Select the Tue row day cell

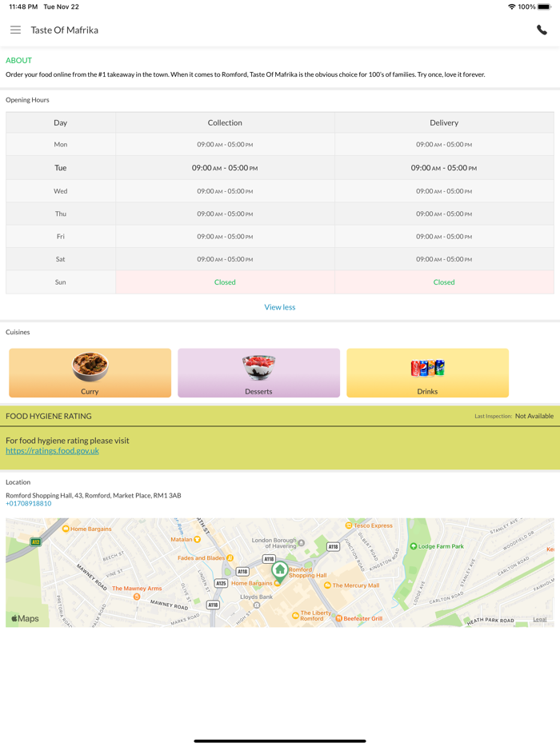[61, 168]
